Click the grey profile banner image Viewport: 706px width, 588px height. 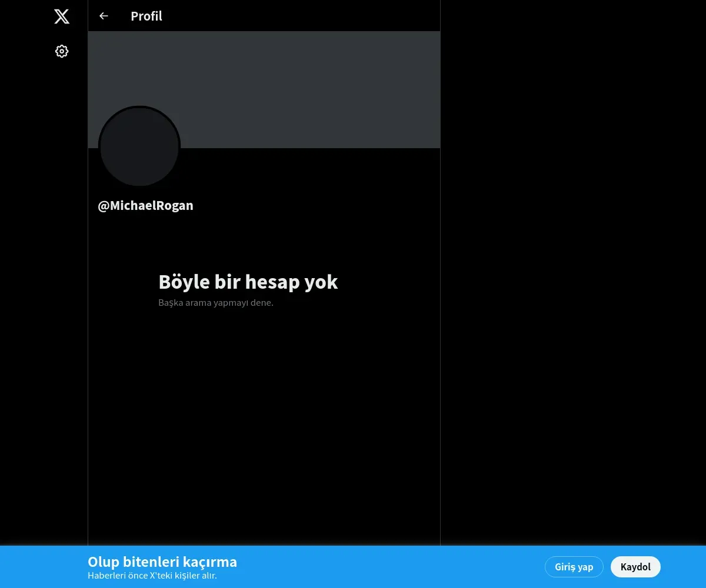point(264,89)
